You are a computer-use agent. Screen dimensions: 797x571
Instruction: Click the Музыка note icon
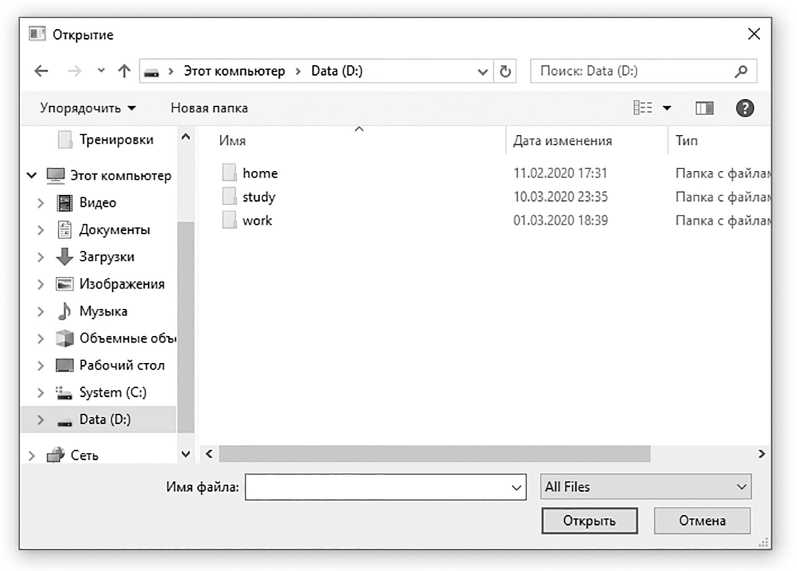pyautogui.click(x=65, y=311)
